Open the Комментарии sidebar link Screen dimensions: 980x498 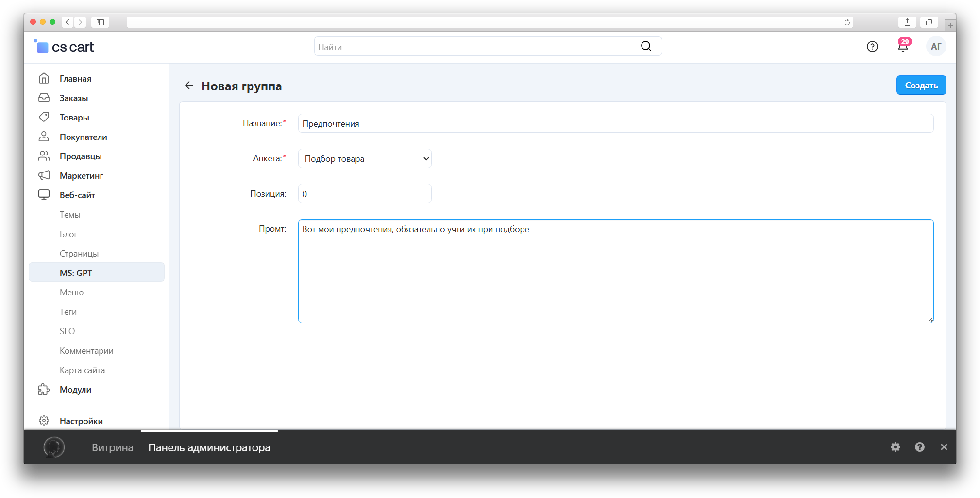point(86,351)
